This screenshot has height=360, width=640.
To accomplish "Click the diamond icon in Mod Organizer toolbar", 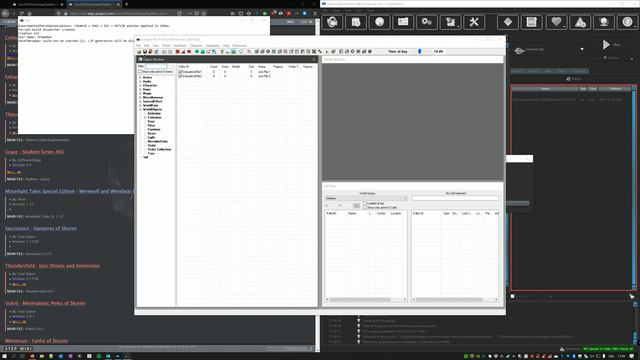I will pos(508,22).
